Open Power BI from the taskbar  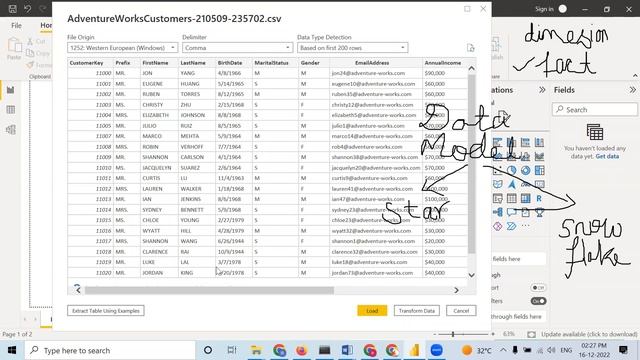[x=414, y=350]
